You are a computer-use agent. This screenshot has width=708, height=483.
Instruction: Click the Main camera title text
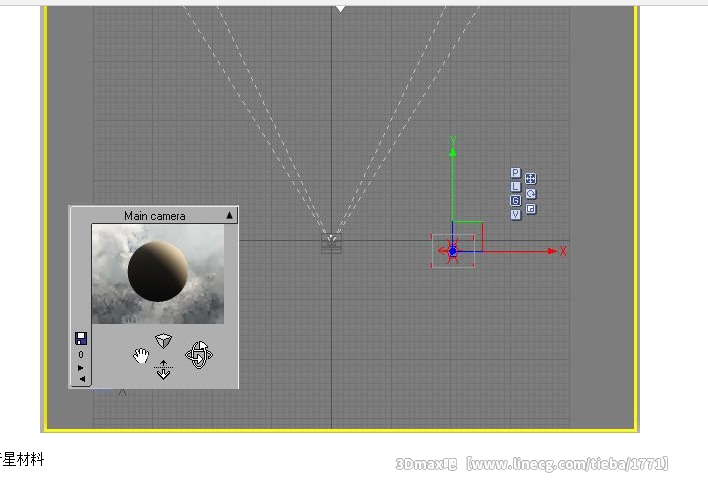(154, 216)
